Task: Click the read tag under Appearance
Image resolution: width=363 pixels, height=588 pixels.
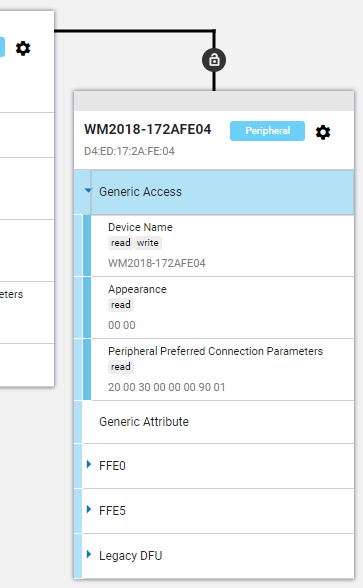Action: coord(121,305)
